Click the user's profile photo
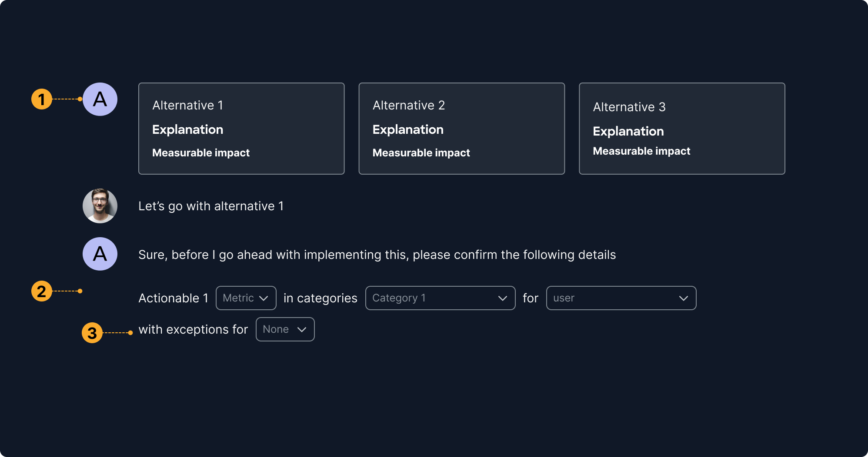The width and height of the screenshot is (868, 457). [x=100, y=206]
